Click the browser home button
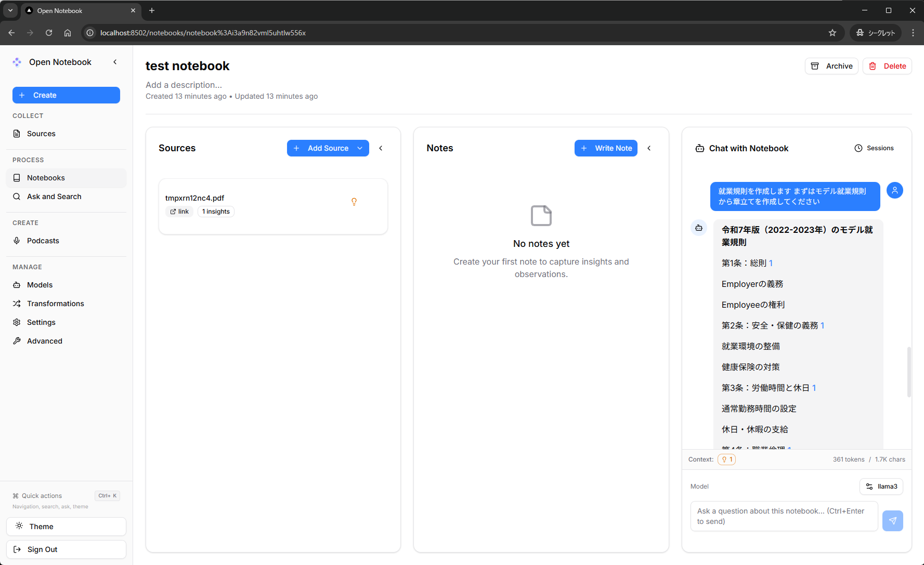Screen dimensions: 924x565 point(68,33)
